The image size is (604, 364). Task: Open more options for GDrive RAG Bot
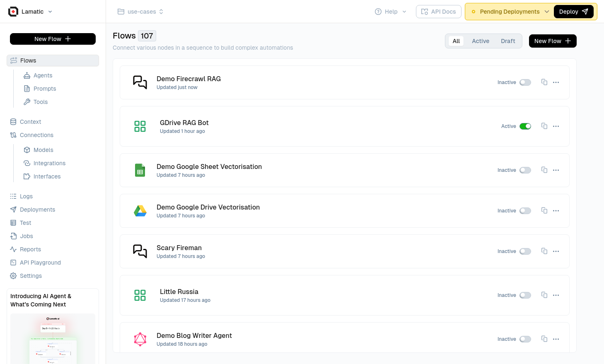[556, 126]
